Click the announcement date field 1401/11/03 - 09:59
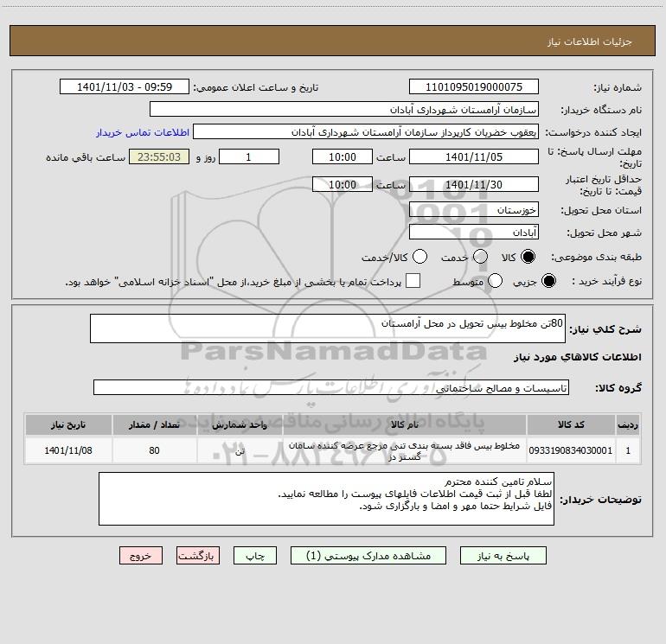 point(125,87)
